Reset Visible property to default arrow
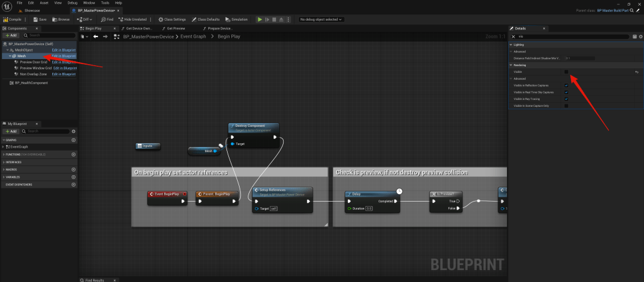The image size is (644, 282). point(637,72)
